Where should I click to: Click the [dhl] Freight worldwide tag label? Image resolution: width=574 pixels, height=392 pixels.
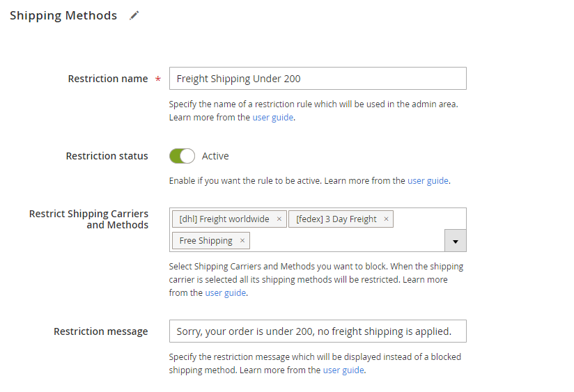pyautogui.click(x=224, y=219)
